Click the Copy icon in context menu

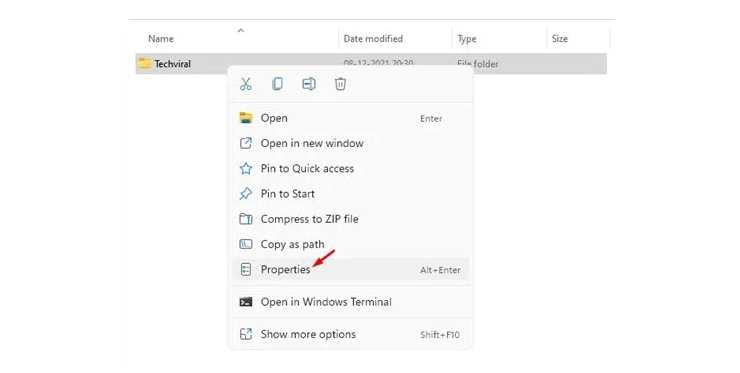[x=278, y=84]
